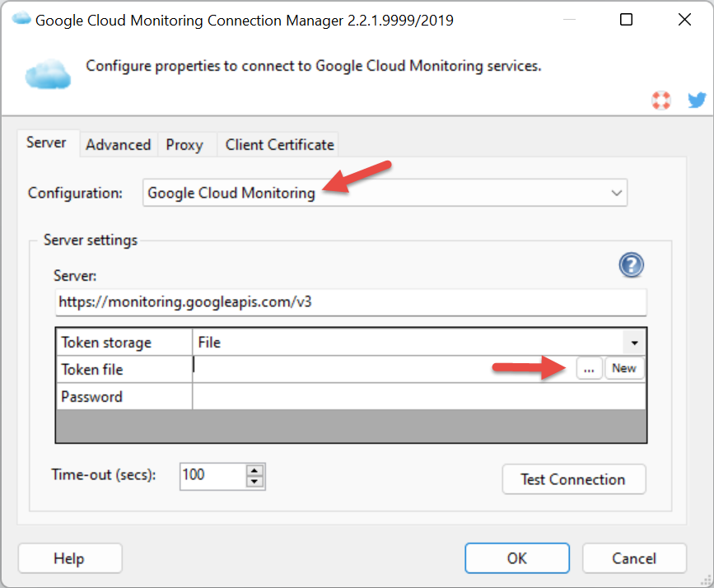
Task: Click the OK button
Action: tap(517, 558)
